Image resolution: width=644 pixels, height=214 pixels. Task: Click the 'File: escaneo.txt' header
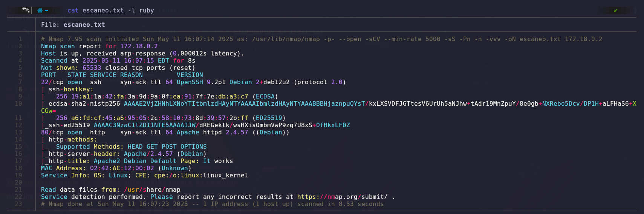tap(73, 25)
